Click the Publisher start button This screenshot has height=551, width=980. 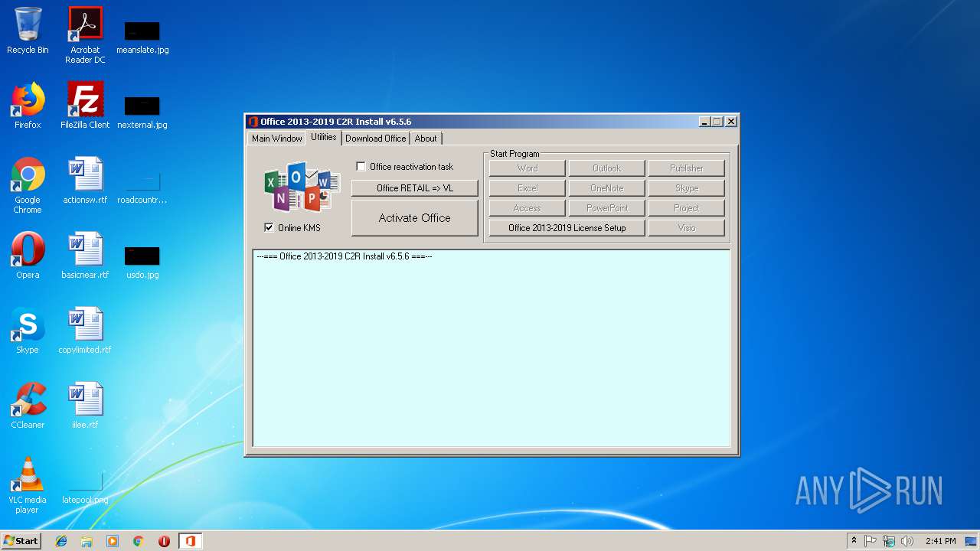click(687, 168)
